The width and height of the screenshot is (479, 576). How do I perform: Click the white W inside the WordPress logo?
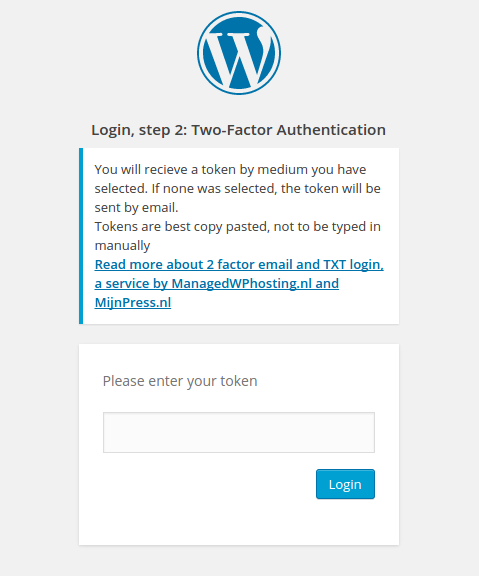(240, 57)
